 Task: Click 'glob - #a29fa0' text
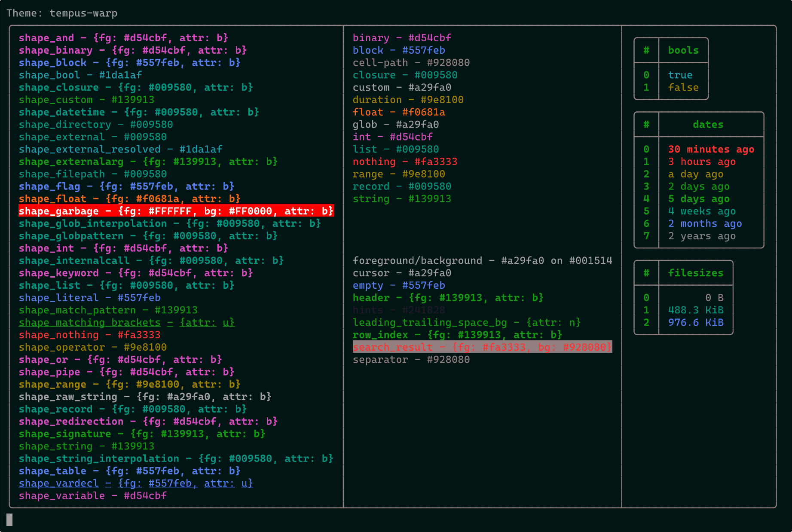tap(396, 125)
